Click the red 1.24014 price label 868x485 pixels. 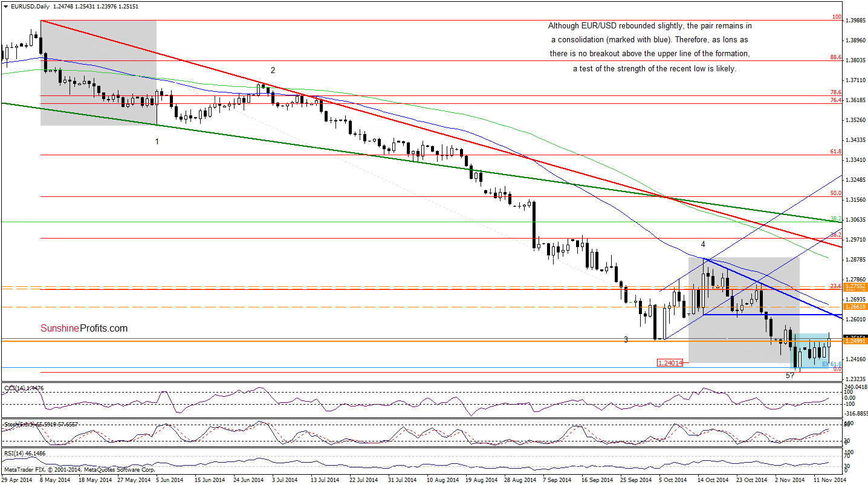pos(669,363)
